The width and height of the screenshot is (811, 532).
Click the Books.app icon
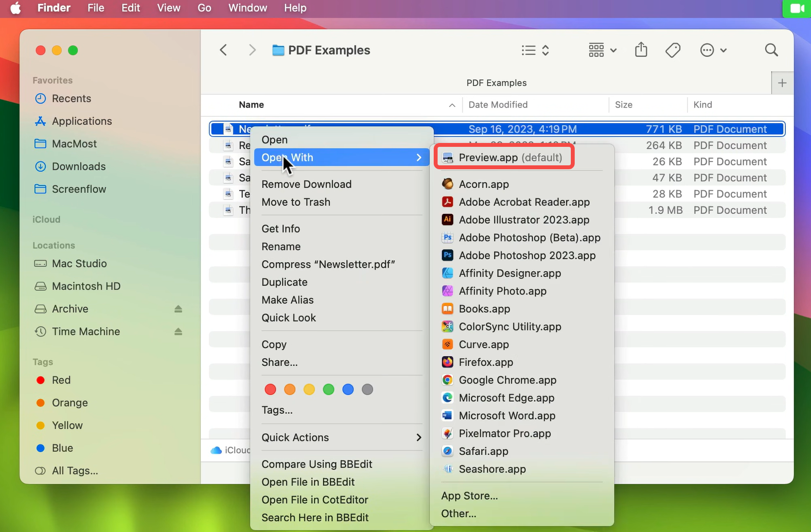pos(447,309)
